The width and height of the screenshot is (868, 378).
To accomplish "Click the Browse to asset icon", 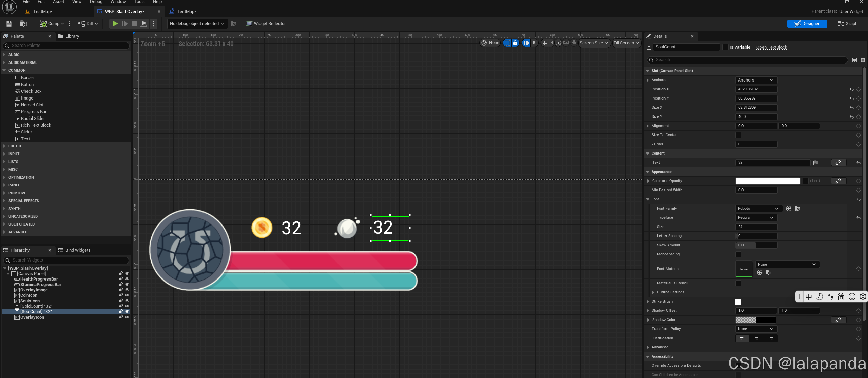I will tap(23, 24).
